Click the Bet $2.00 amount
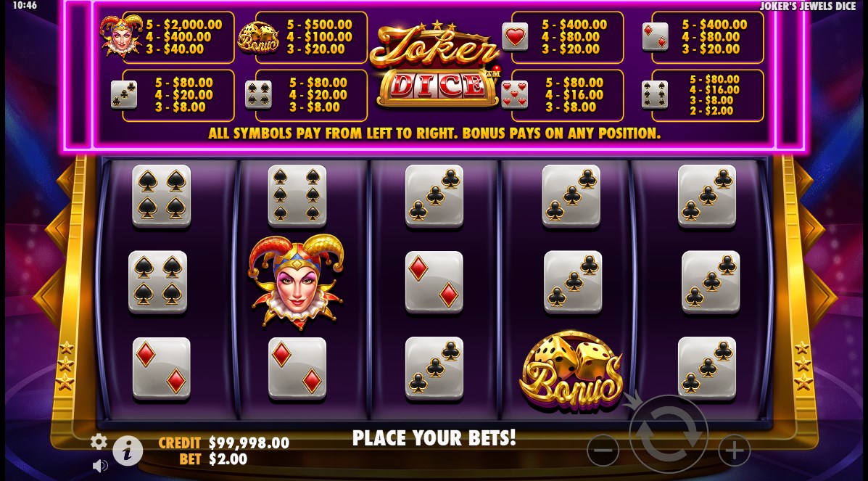Viewport: 868px width, 481px height. pos(228,459)
